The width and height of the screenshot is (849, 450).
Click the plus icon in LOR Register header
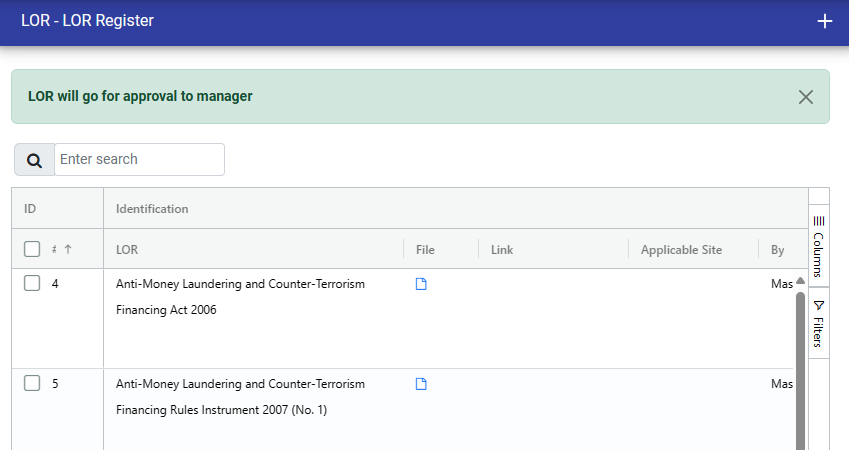click(825, 22)
